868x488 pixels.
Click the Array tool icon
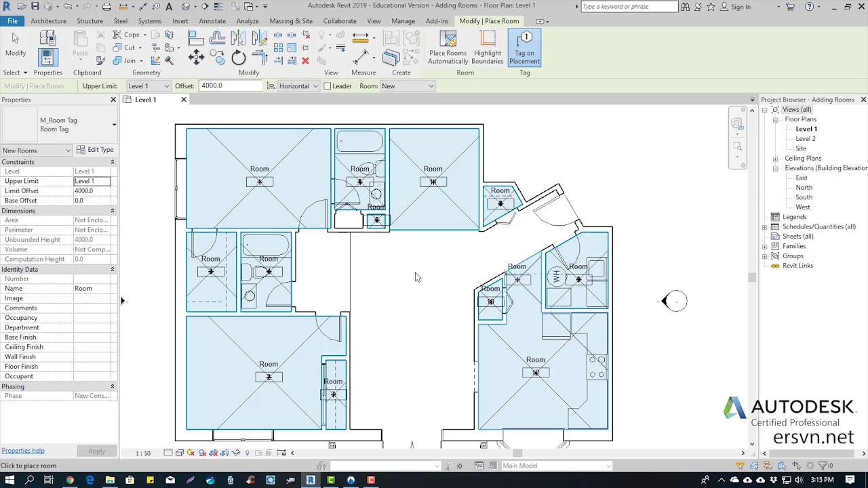click(278, 47)
